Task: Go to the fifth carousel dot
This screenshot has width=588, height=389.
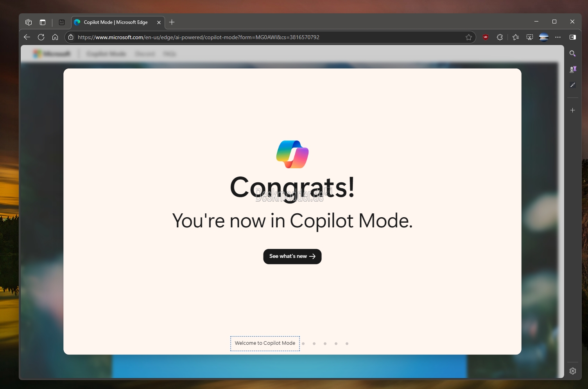Action: (x=336, y=344)
